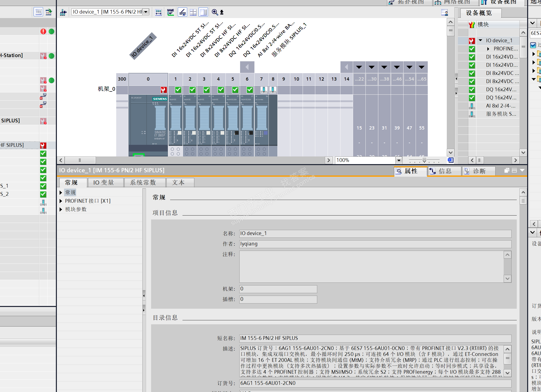The width and height of the screenshot is (541, 392).
Task: Click the eye address overview icon
Action: 182,12
